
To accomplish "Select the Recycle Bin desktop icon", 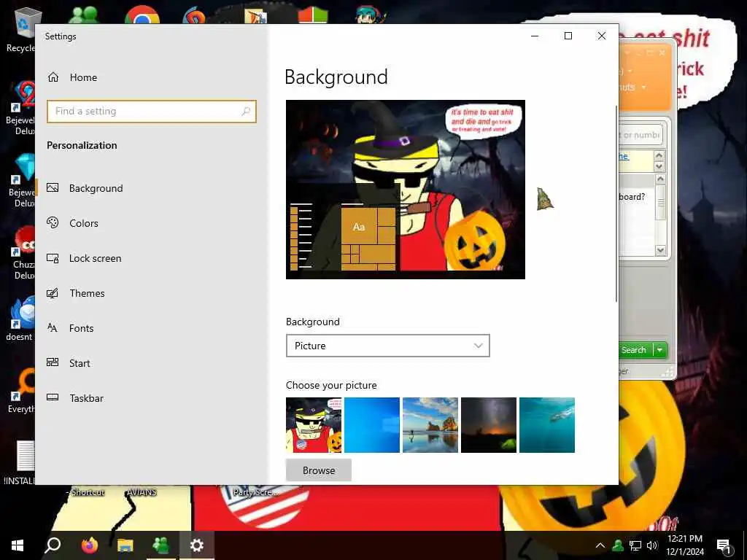I will [x=23, y=29].
